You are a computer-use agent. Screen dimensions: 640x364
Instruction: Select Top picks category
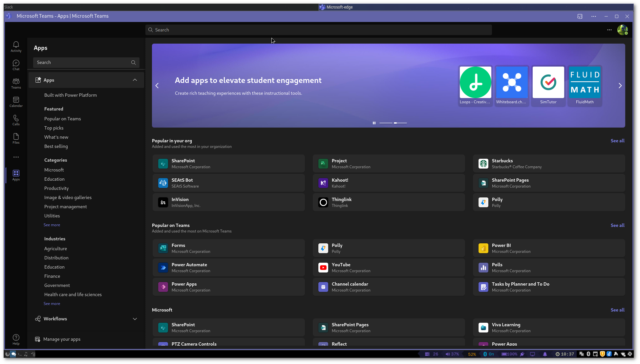pyautogui.click(x=54, y=128)
